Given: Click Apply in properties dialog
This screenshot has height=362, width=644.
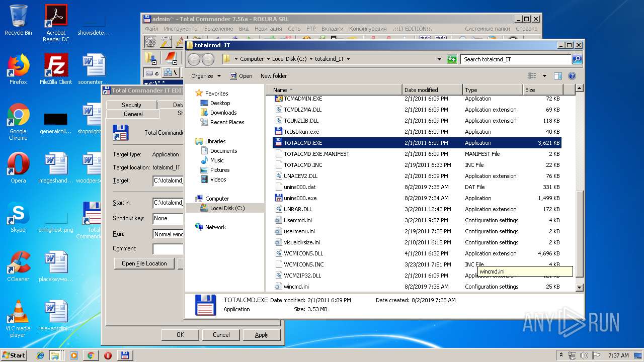Looking at the screenshot, I should click(262, 335).
